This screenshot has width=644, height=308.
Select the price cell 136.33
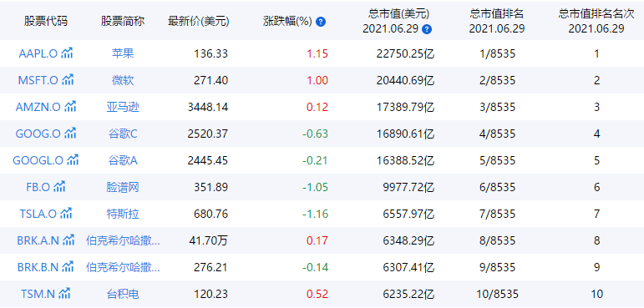[210, 53]
